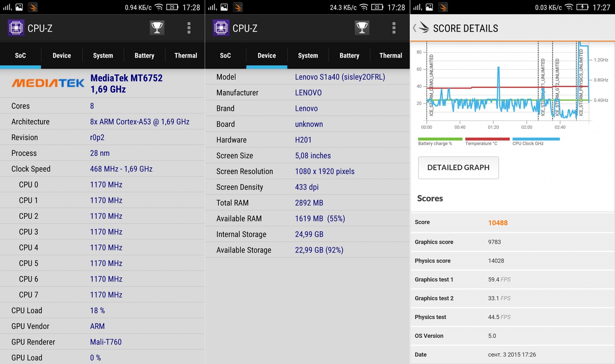Tap the Available Storage value 22,99 GB (92%)
This screenshot has width=615, height=364.
(x=319, y=250)
